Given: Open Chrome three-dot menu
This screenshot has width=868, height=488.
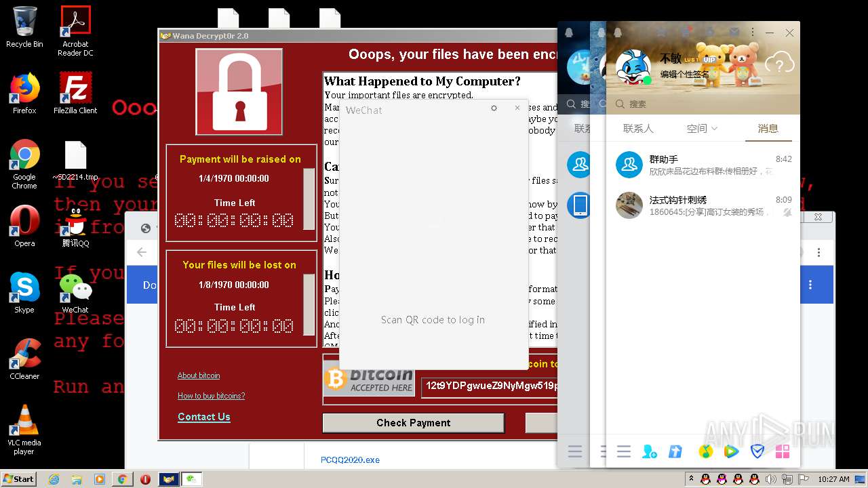Looking at the screenshot, I should [818, 252].
